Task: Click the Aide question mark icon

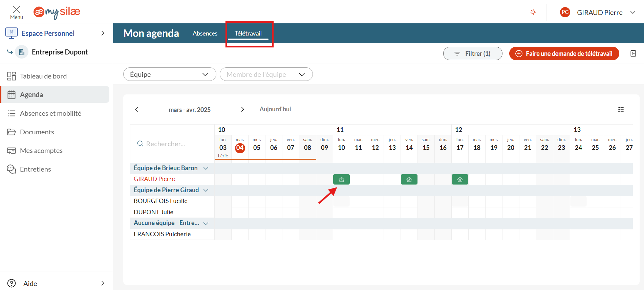Action: [x=12, y=283]
